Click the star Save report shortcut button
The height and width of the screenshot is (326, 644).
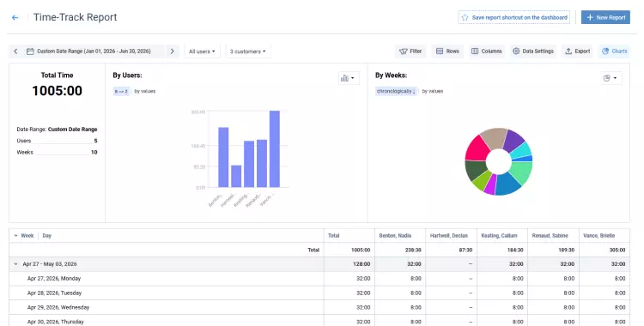click(x=513, y=18)
